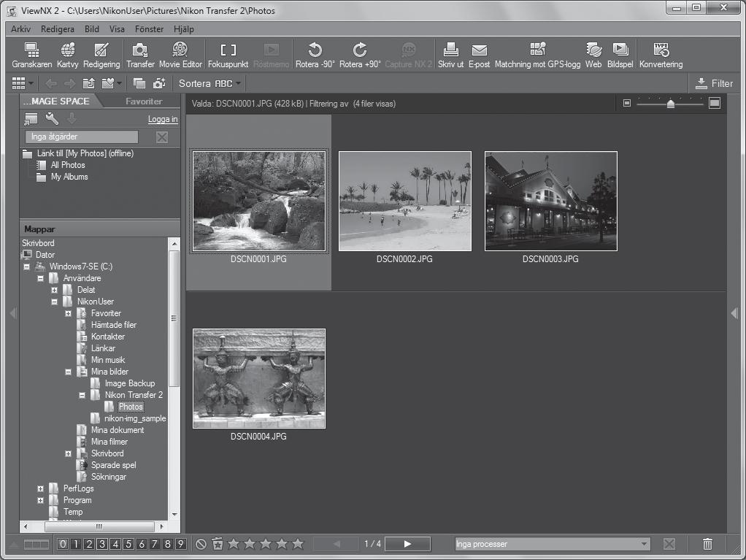Screen dimensions: 746x560
Task: Rotate image with Rotera -90°
Action: coord(315,55)
